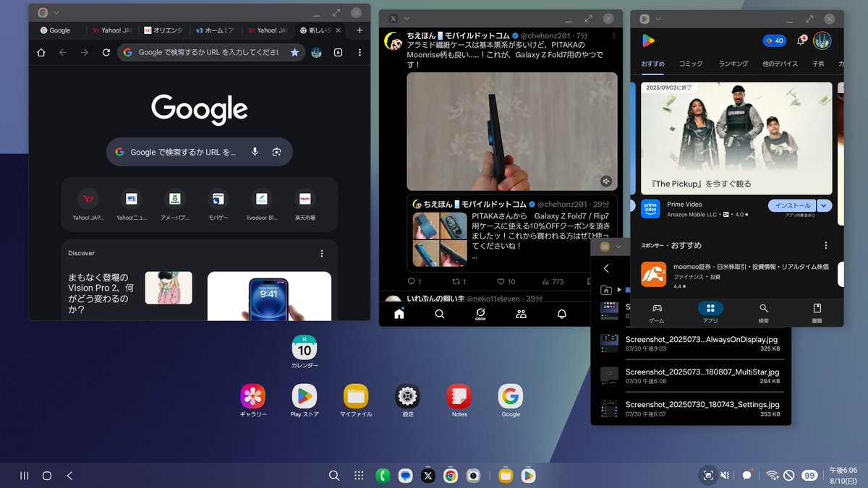868x488 pixels.
Task: Open the Vision Pro 2 Discover article
Action: click(130, 293)
